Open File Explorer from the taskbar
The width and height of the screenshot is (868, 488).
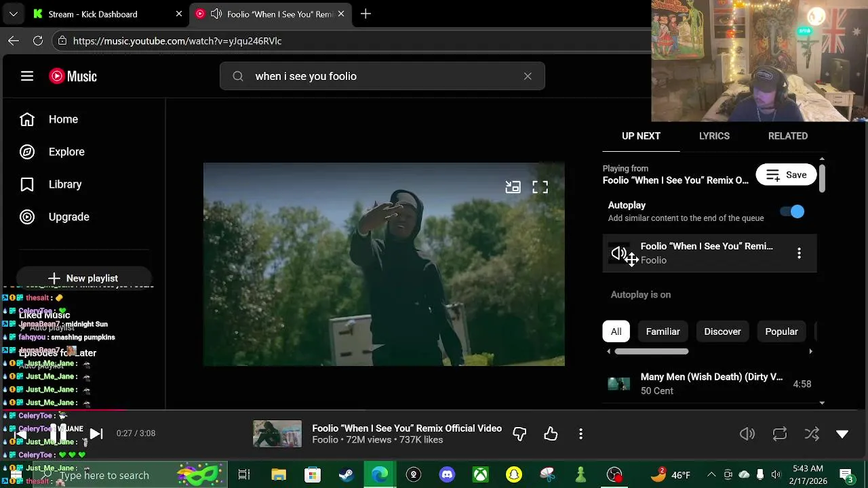click(279, 474)
